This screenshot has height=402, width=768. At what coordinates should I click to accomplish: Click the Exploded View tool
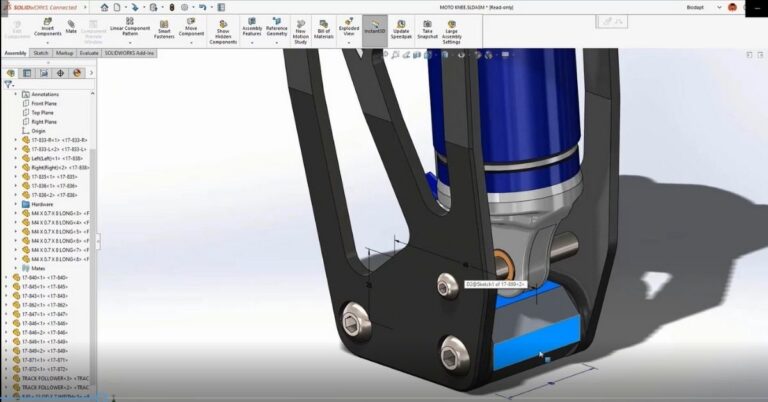349,28
